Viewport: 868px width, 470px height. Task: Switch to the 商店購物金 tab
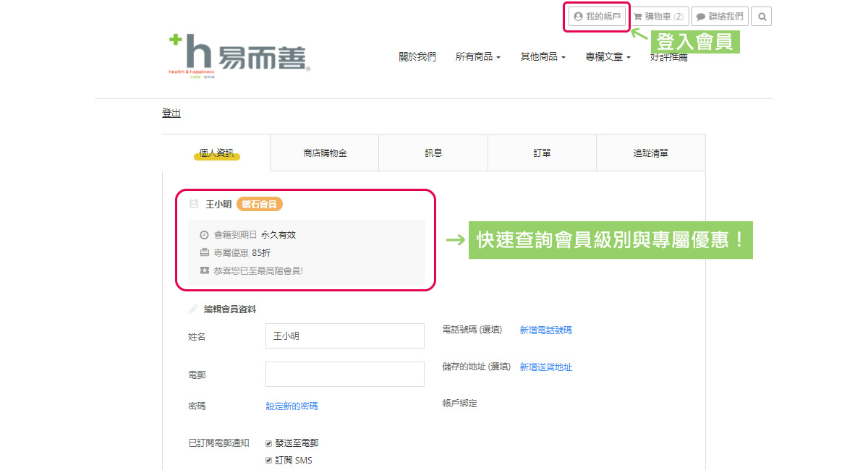point(325,153)
